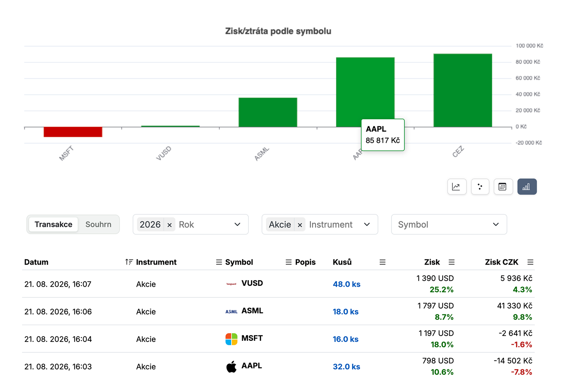
Task: Click the -7.8% percentage in AAPL row
Action: (x=521, y=372)
